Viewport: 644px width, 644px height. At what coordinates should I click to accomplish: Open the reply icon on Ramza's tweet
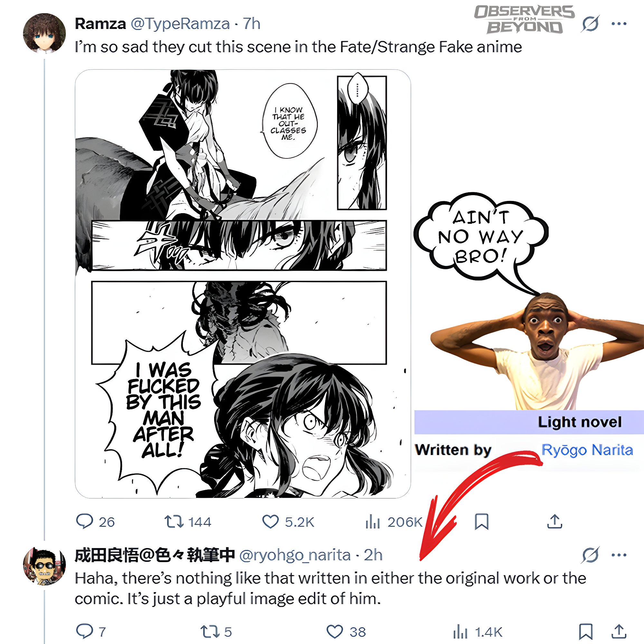click(85, 522)
